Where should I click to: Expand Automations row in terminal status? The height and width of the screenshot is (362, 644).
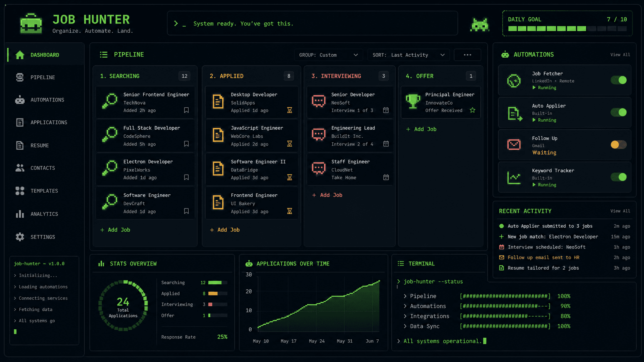(405, 306)
